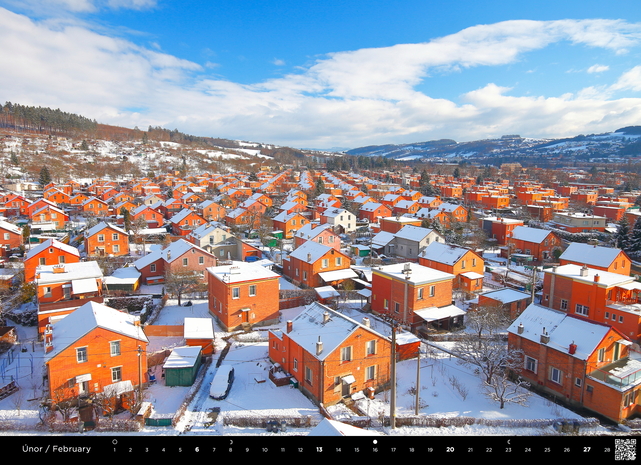641x465 pixels.
Task: Select day 24 in the calendar strip
Action: (x=528, y=450)
